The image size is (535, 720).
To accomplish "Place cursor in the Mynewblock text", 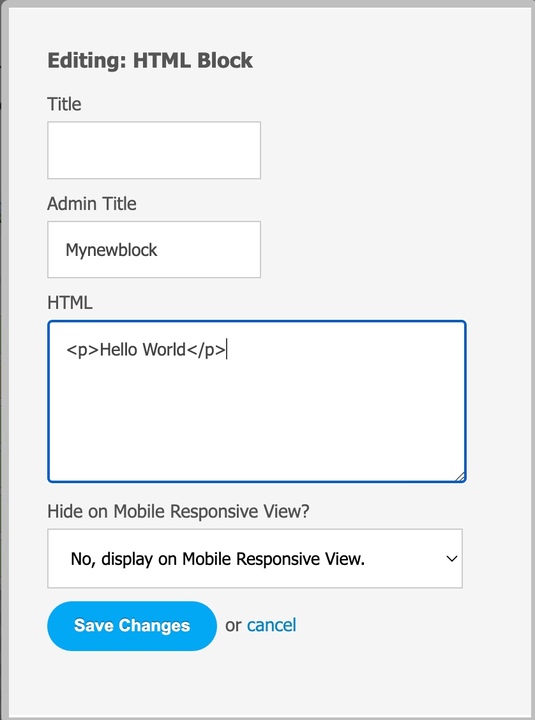I will click(111, 250).
